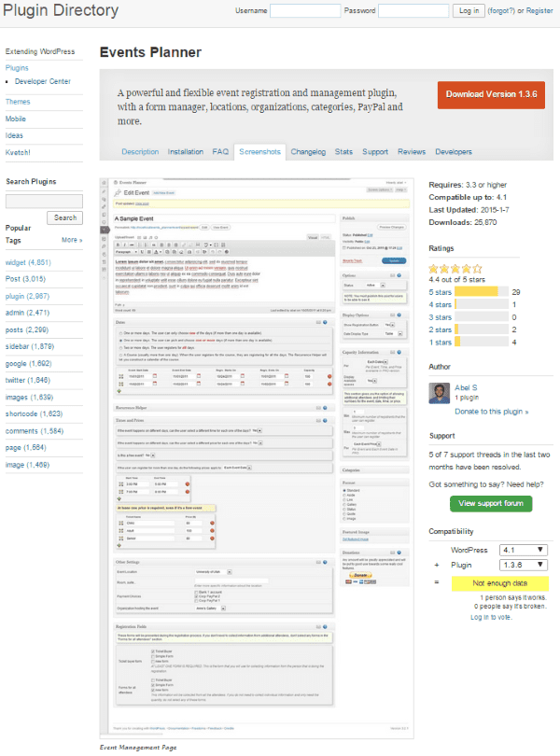Click Log in to vote link
This screenshot has height=756, width=560.
click(x=491, y=617)
